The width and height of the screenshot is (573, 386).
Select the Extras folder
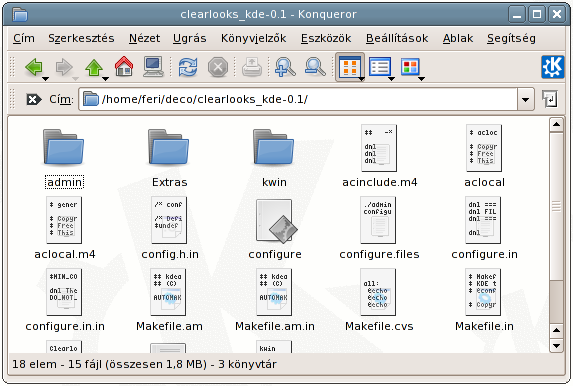point(169,158)
